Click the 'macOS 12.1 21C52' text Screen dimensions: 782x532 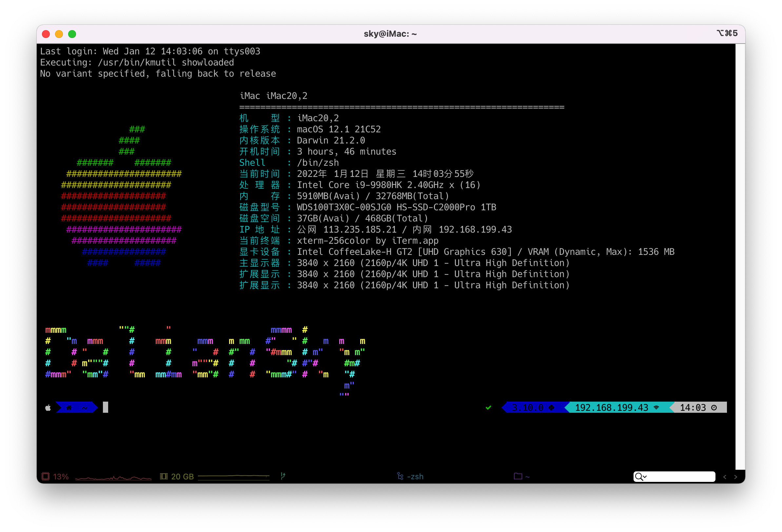(339, 129)
